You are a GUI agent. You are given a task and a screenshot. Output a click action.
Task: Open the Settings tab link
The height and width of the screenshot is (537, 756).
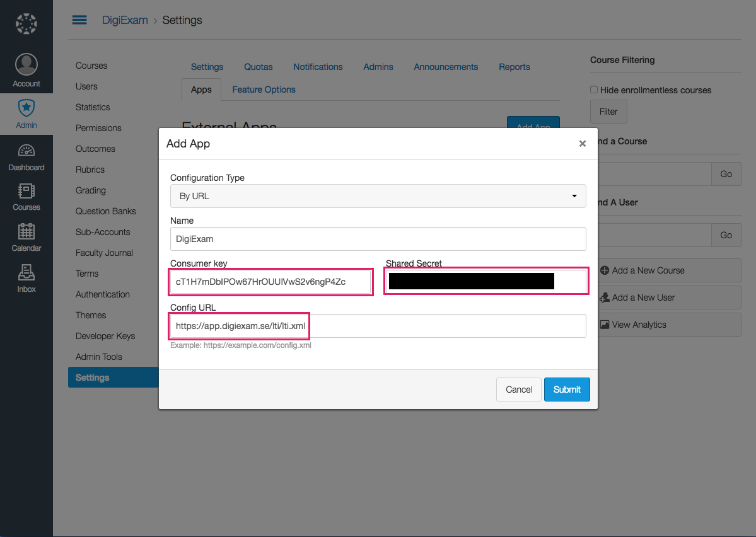[x=207, y=67]
